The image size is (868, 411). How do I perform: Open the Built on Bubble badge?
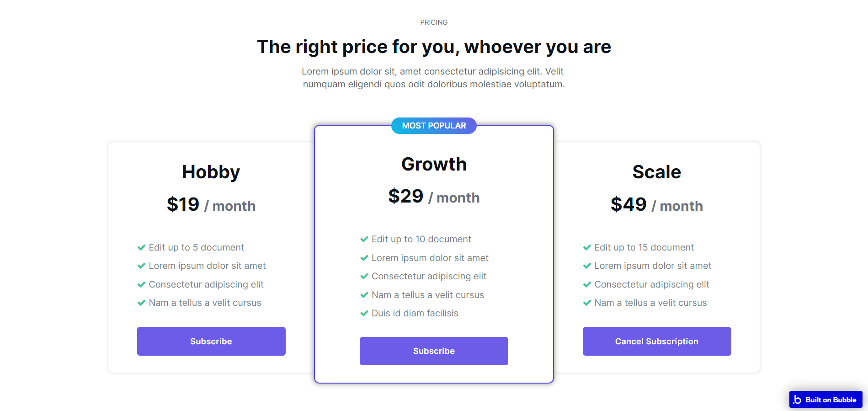tap(825, 400)
